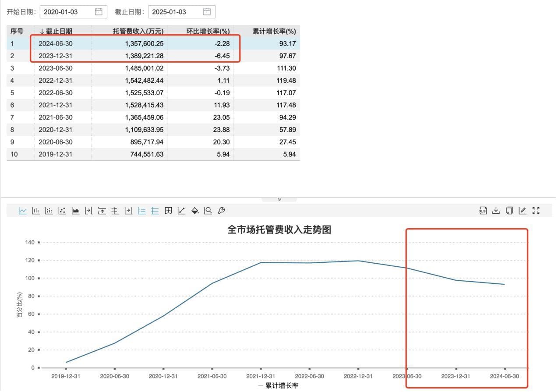
Task: Edit chart using pencil icon
Action: click(522, 211)
